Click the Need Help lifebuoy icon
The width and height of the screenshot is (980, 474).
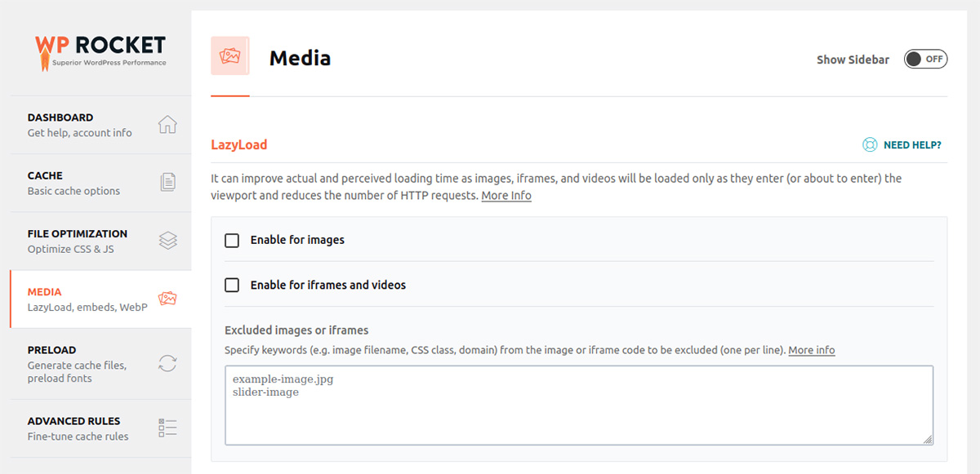[870, 145]
